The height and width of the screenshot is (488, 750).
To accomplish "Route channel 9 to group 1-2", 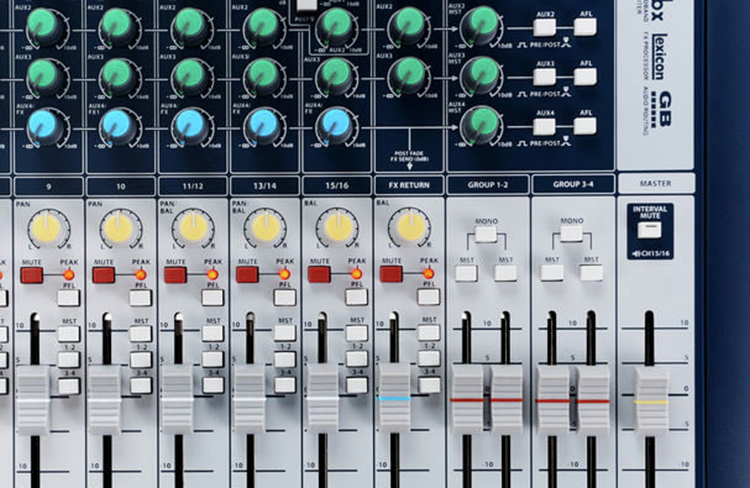I will tap(69, 360).
